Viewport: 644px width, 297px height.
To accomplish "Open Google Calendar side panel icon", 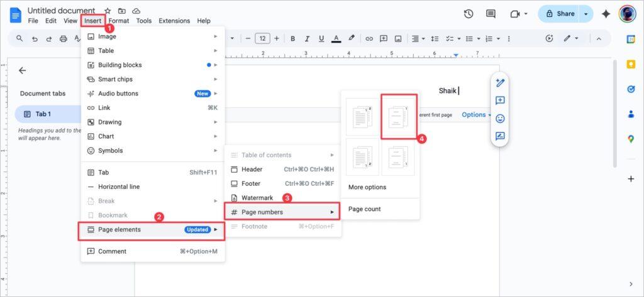I will coord(631,40).
